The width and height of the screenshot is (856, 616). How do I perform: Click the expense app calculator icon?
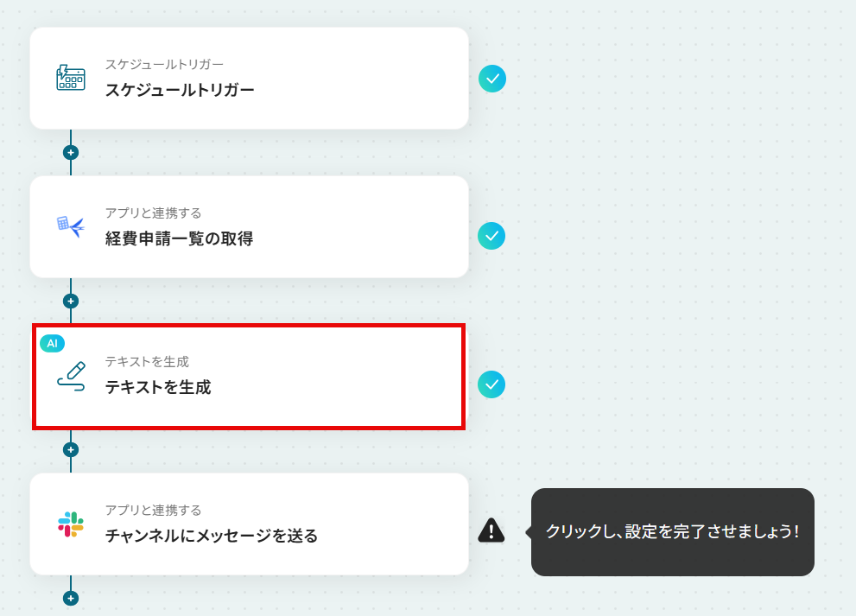click(x=71, y=226)
